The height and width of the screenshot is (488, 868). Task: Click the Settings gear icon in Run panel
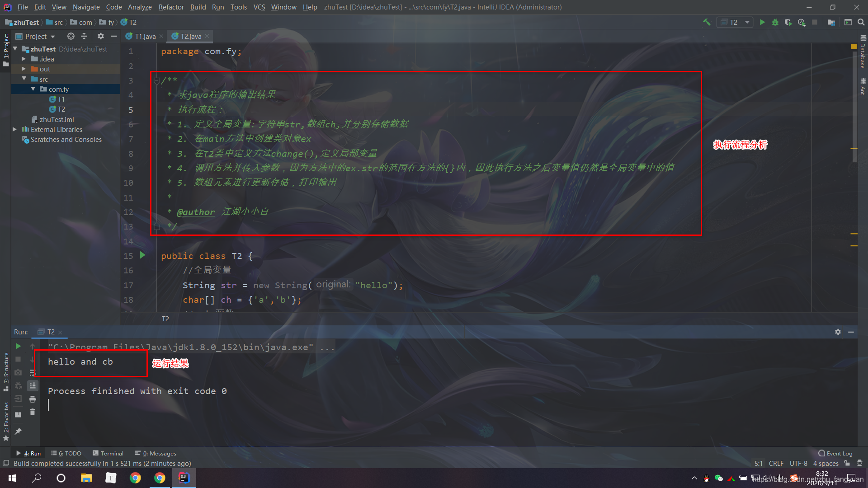coord(838,331)
